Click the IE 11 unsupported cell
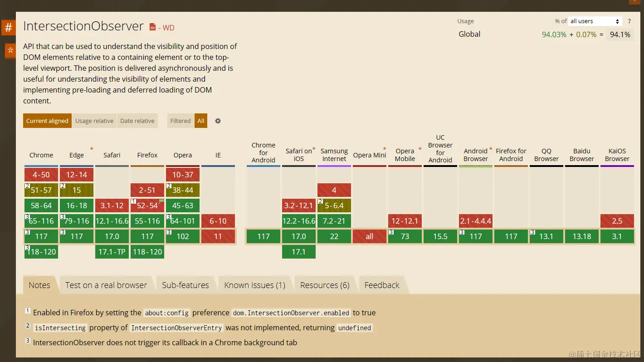644x362 pixels. [218, 236]
